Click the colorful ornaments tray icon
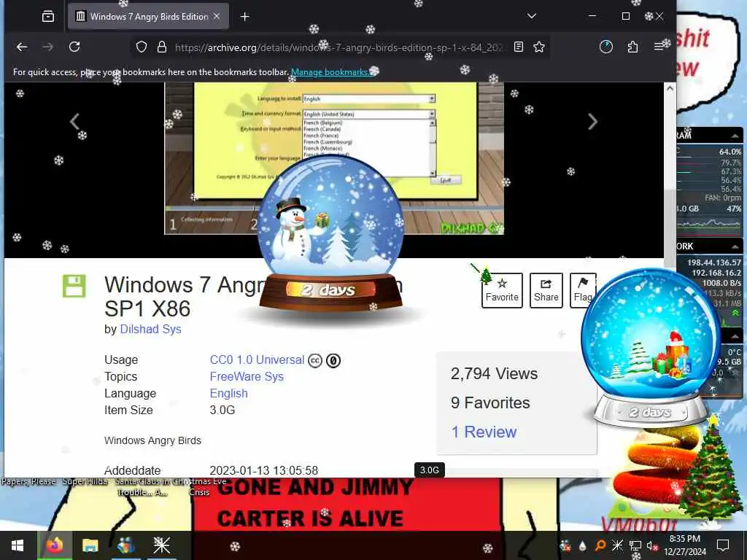Viewport: 747px width, 560px height. tap(565, 545)
